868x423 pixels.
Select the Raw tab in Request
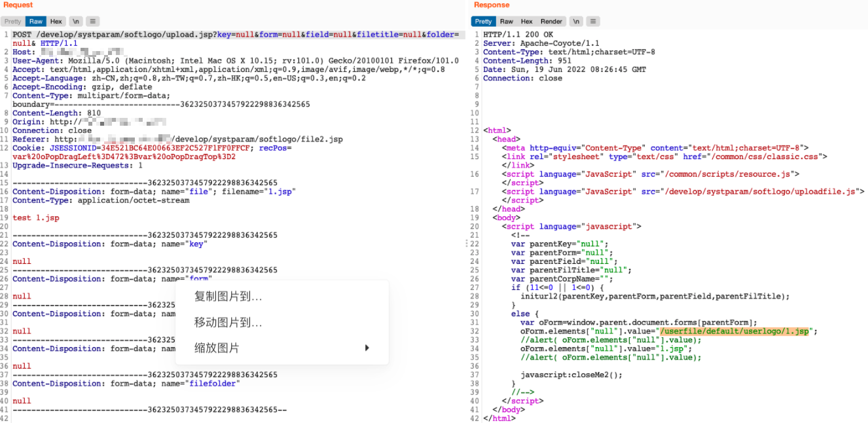coord(36,22)
